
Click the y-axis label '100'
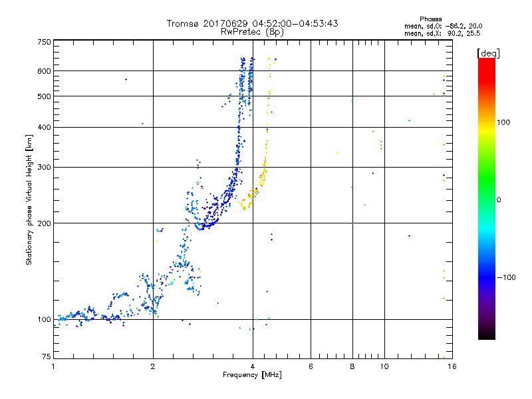pos(44,320)
